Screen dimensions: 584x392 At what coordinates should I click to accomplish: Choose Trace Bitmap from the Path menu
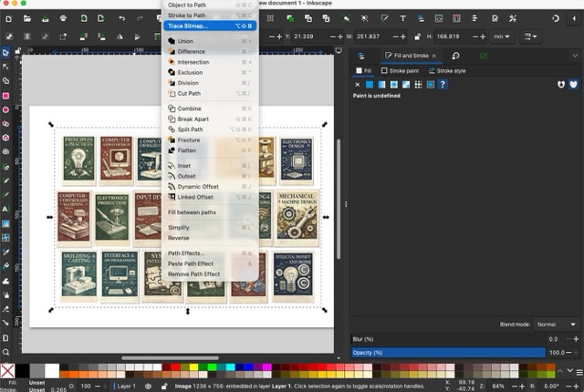(x=187, y=26)
